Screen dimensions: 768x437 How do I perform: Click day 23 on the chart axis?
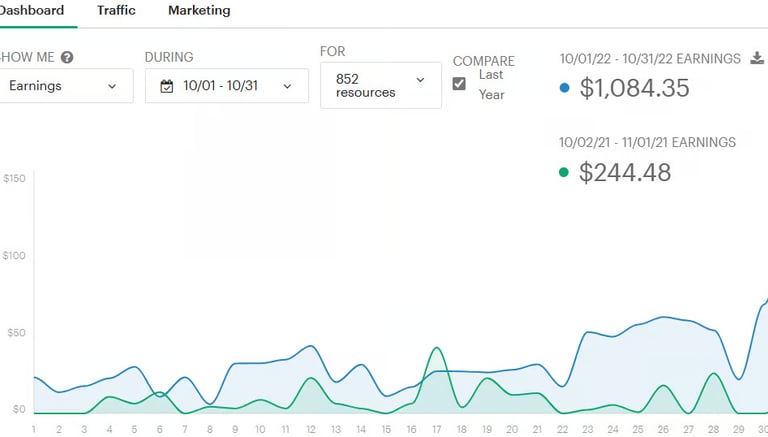[x=588, y=430]
